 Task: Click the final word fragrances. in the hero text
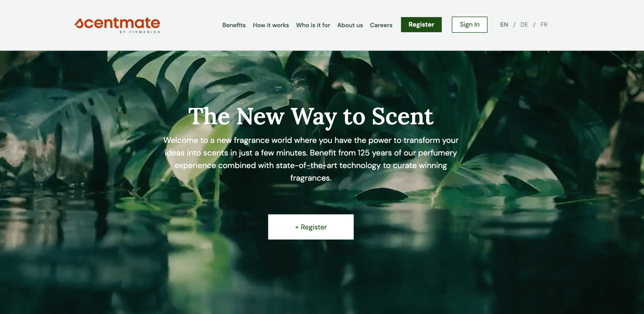point(311,178)
